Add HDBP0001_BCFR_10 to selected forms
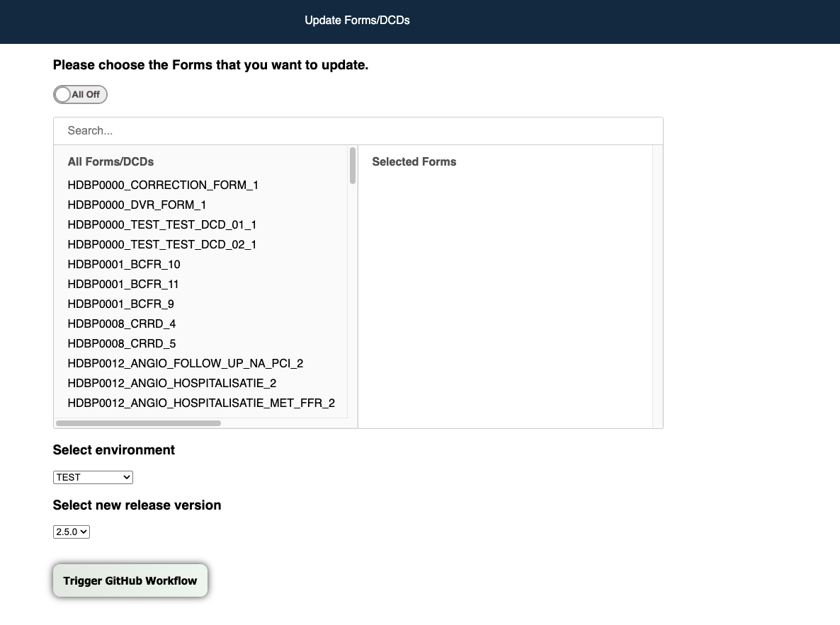The width and height of the screenshot is (840, 625). point(124,265)
